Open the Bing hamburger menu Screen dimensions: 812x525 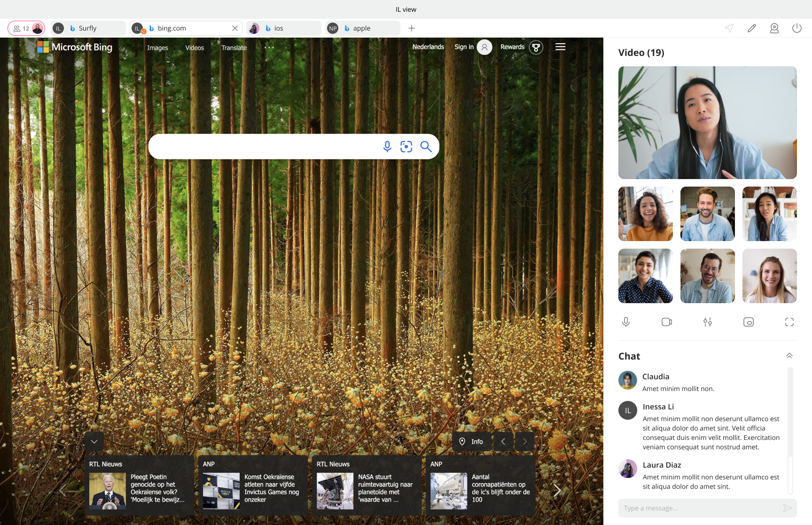[560, 47]
